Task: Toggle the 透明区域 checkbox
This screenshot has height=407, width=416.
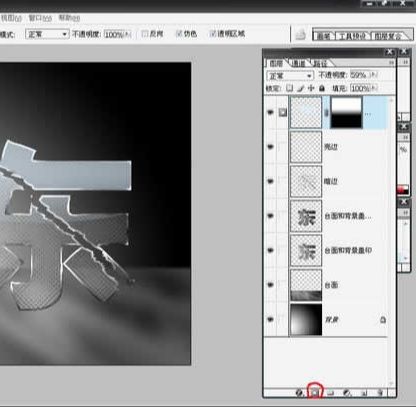Action: point(213,34)
